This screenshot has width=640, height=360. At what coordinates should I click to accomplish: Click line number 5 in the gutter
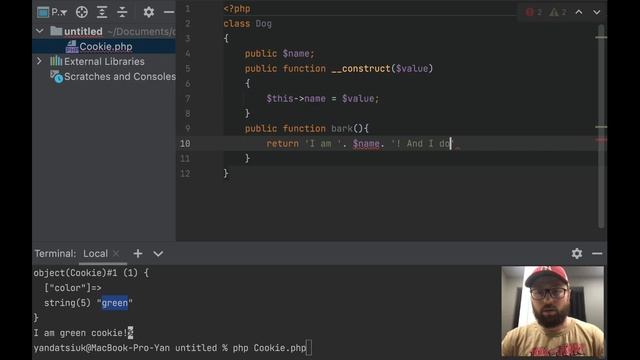[187, 69]
